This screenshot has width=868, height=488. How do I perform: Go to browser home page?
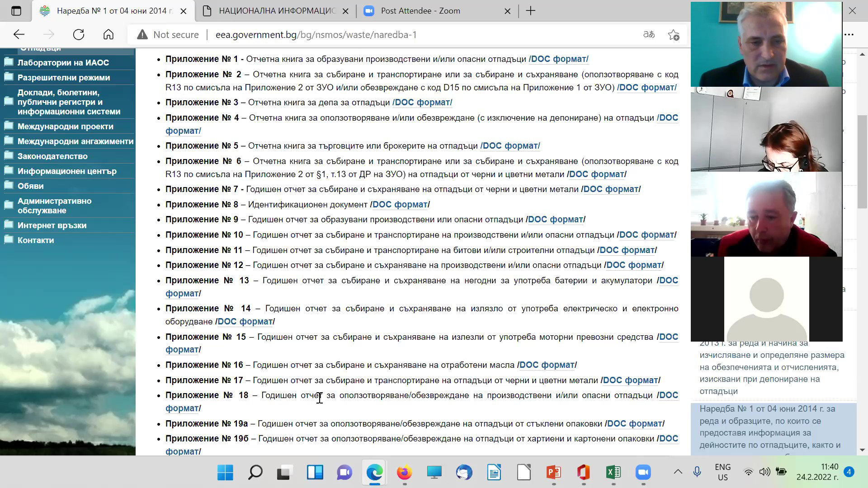coord(108,35)
